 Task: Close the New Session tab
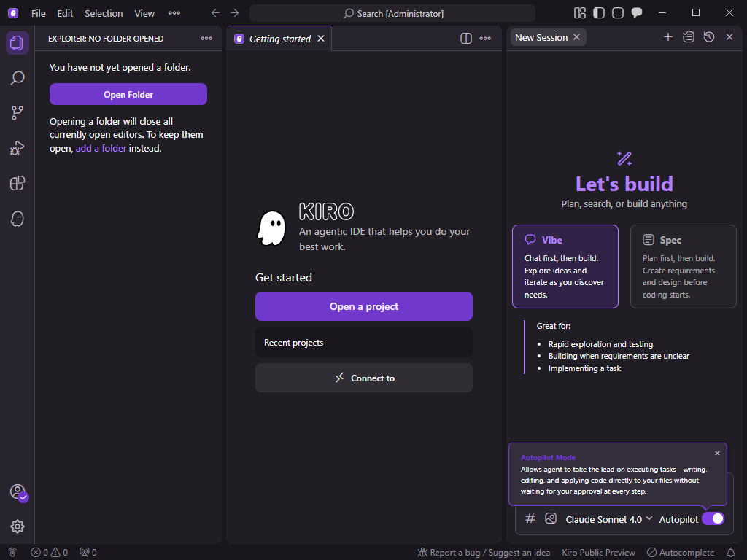(576, 37)
